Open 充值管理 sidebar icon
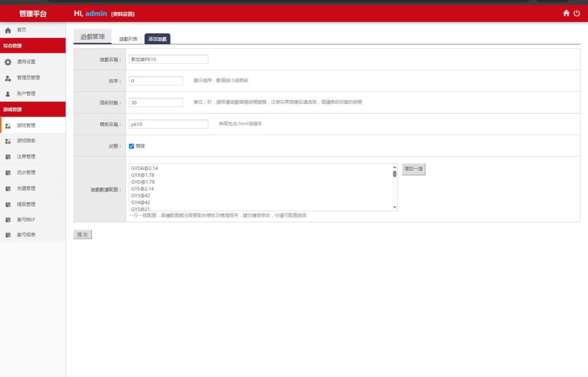This screenshot has width=588, height=377. point(8,189)
